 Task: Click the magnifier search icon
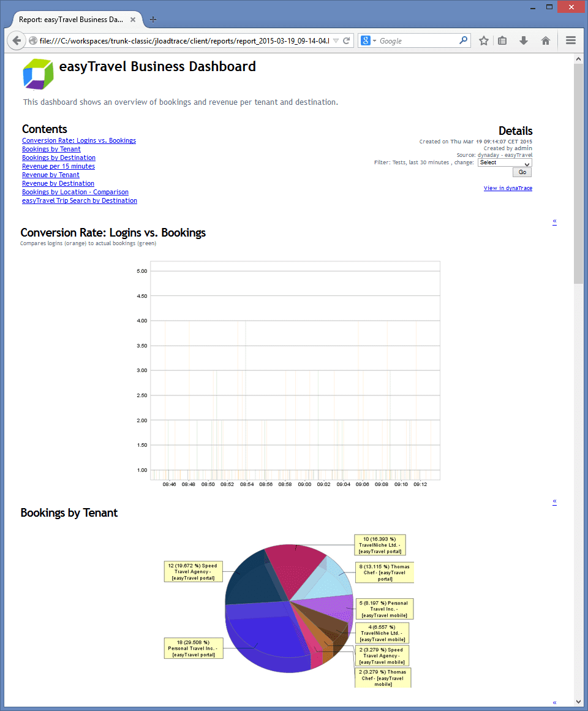pyautogui.click(x=463, y=40)
